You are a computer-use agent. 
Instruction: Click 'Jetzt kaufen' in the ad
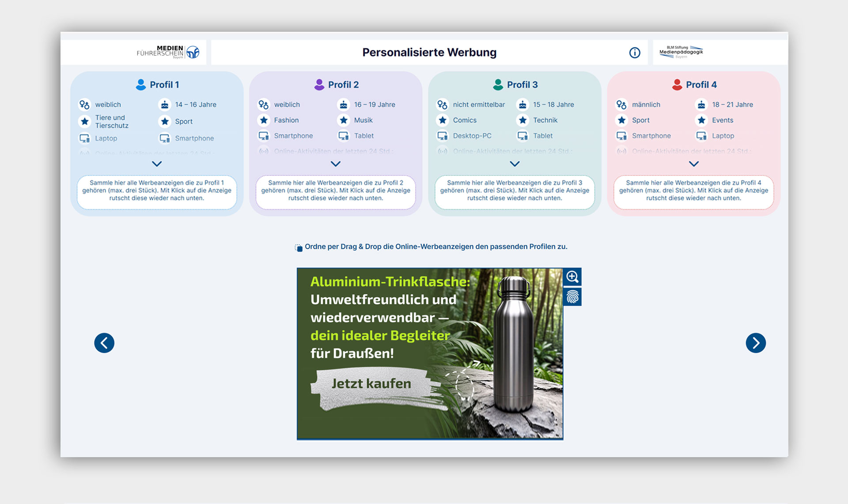tap(371, 383)
